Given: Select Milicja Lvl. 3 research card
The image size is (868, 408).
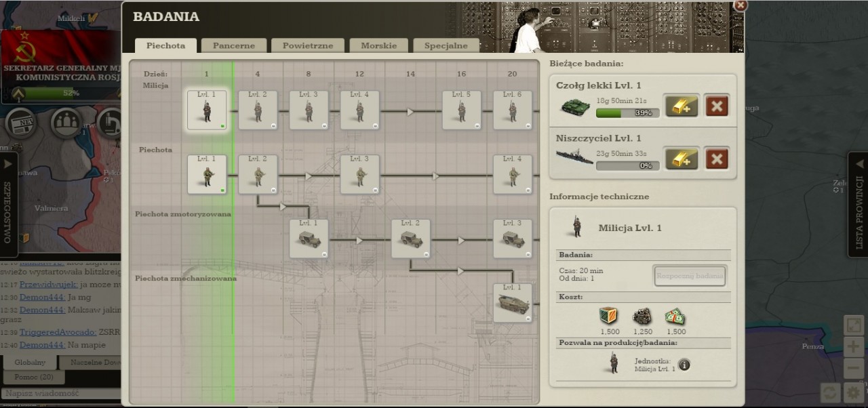Looking at the screenshot, I should (309, 110).
